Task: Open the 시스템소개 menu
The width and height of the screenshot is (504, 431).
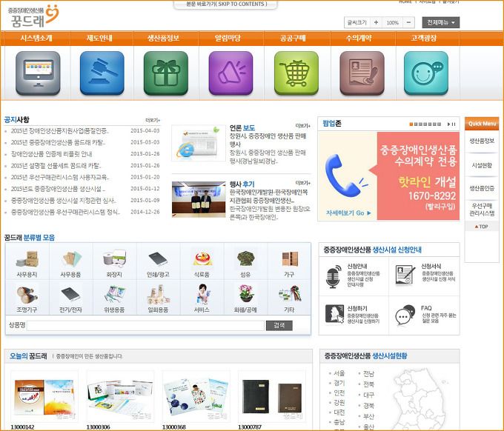Action: click(x=36, y=39)
